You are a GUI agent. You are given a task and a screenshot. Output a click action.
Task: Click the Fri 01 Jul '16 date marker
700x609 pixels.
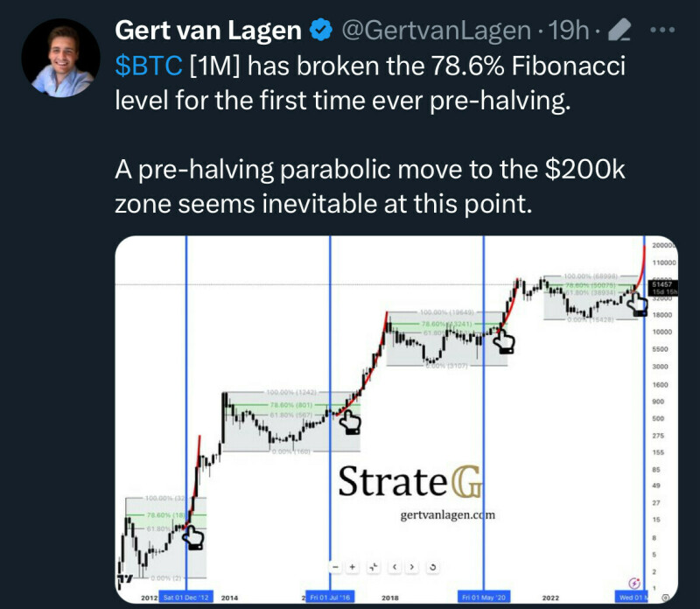[330, 597]
